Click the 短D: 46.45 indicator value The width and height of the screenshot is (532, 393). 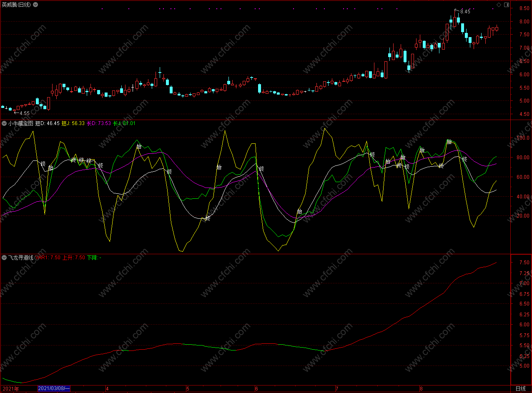[48, 123]
